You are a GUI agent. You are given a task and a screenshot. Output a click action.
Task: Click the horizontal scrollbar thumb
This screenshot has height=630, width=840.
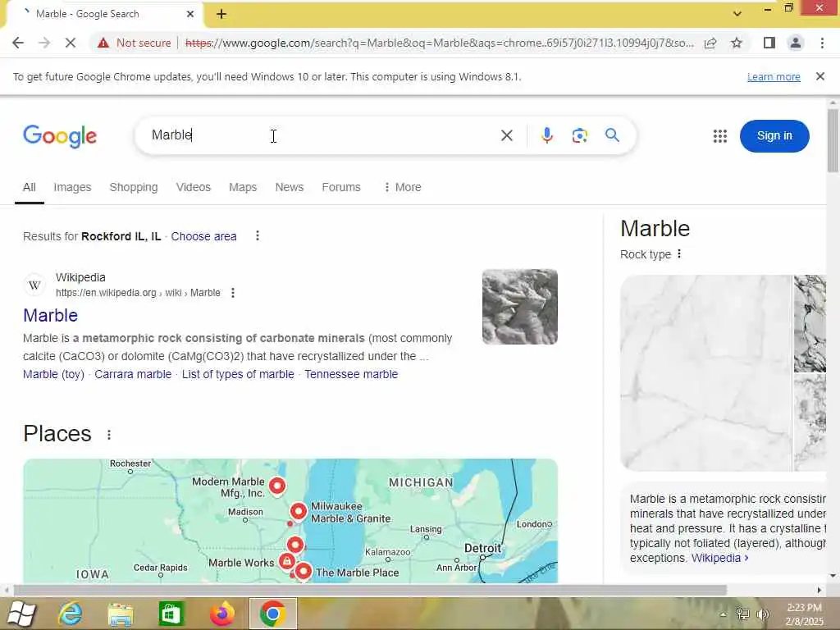click(x=370, y=591)
